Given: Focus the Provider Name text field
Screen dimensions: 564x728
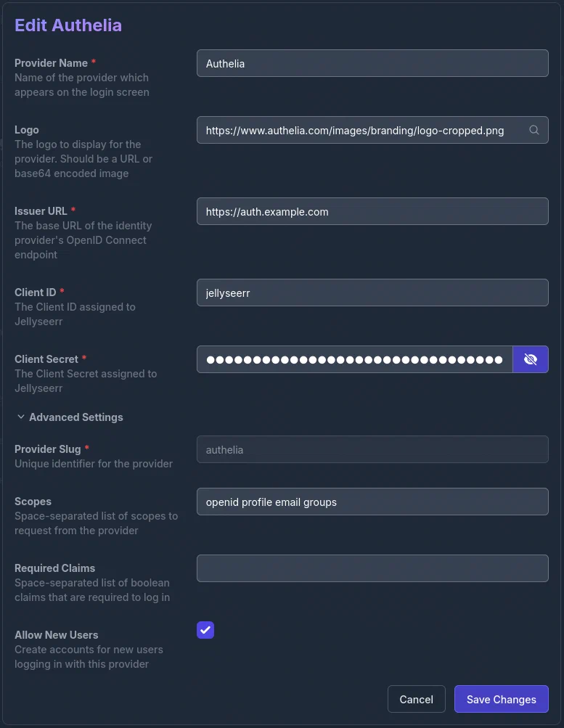Looking at the screenshot, I should coord(372,63).
